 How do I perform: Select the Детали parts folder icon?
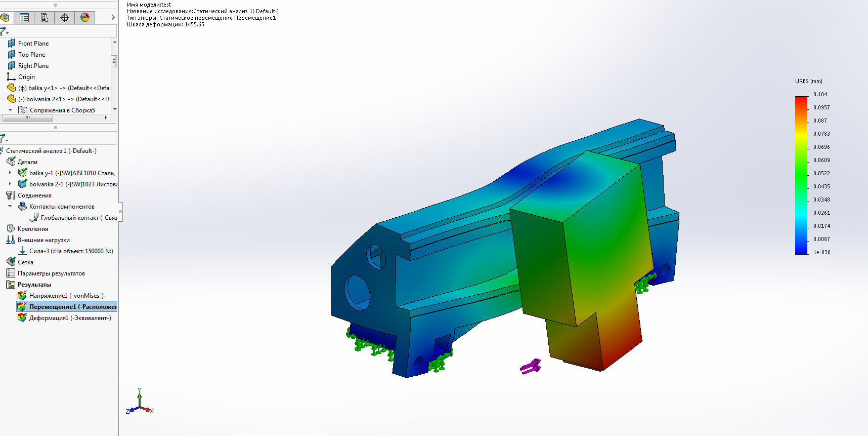[x=11, y=162]
